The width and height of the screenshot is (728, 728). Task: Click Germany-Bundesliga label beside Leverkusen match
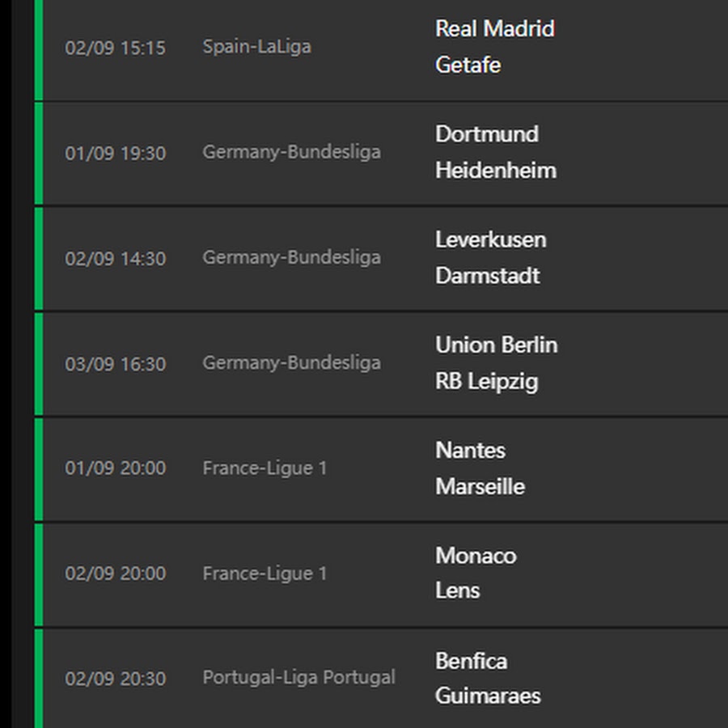coord(291,258)
